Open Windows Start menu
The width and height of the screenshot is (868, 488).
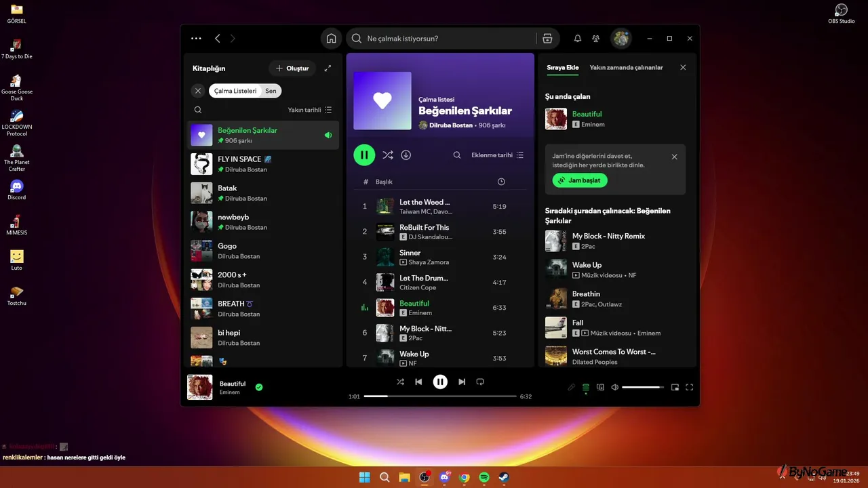click(x=364, y=477)
